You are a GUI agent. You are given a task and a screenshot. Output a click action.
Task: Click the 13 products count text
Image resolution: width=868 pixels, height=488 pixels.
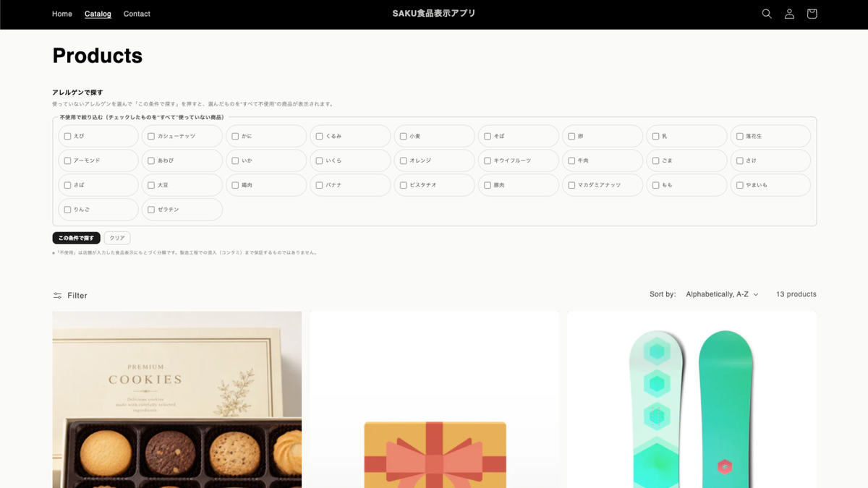(x=796, y=294)
